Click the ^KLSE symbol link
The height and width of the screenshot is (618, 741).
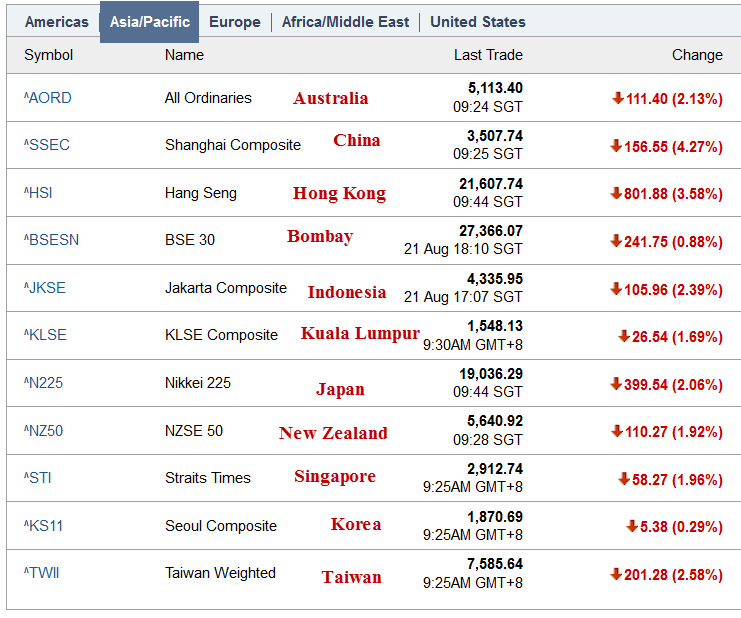pos(46,335)
